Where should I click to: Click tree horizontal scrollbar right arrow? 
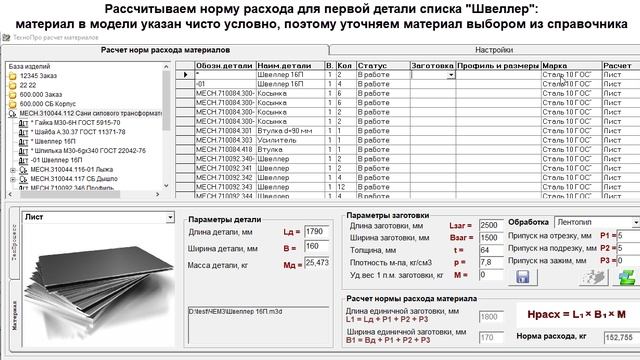(x=158, y=194)
